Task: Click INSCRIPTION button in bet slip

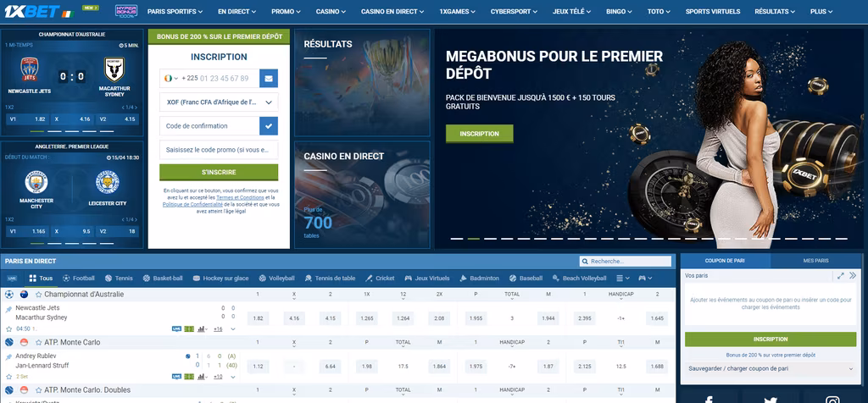Action: (x=771, y=339)
